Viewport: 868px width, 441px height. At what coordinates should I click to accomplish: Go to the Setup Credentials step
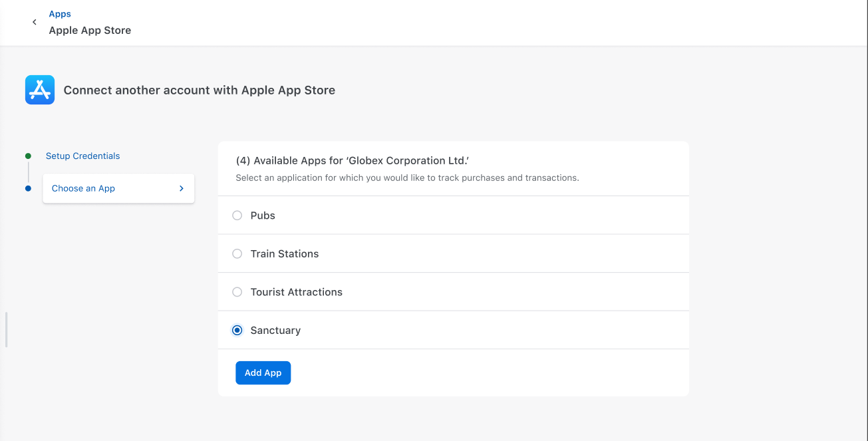[82, 156]
